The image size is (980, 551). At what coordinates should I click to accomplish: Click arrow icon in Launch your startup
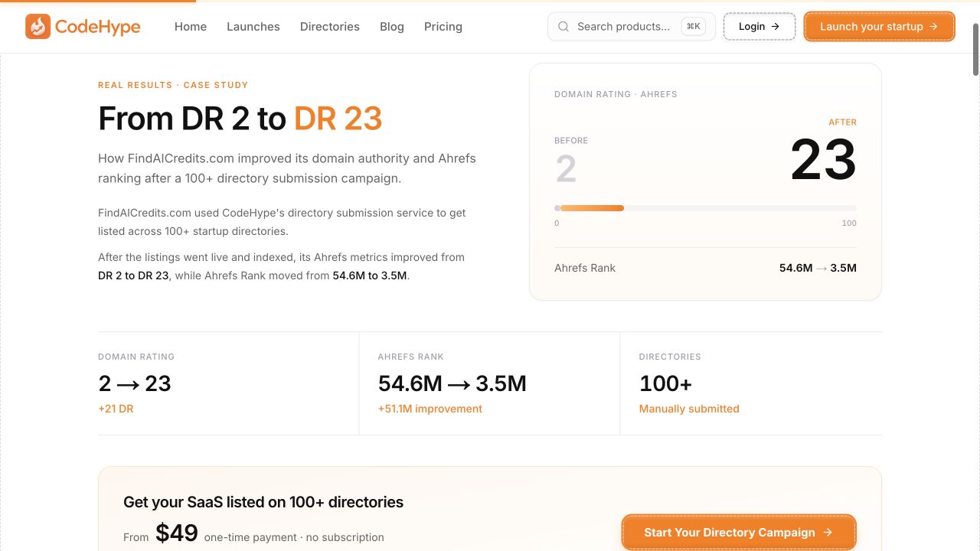tap(933, 27)
